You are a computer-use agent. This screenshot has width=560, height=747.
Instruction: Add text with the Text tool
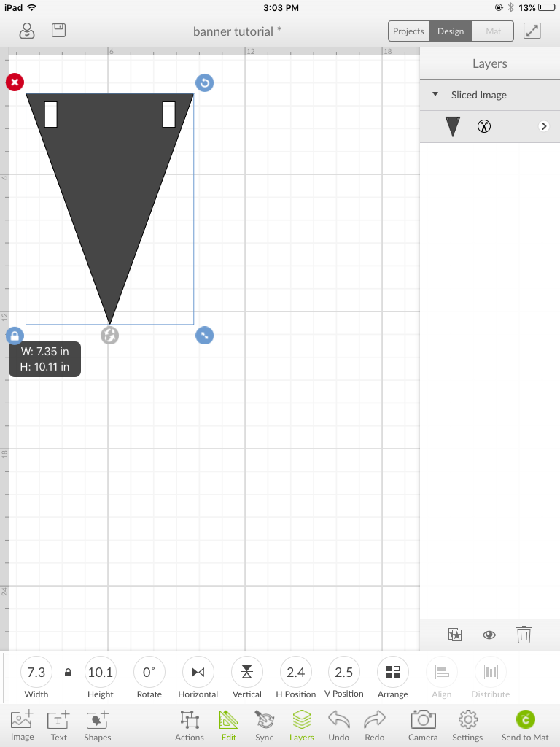58,725
